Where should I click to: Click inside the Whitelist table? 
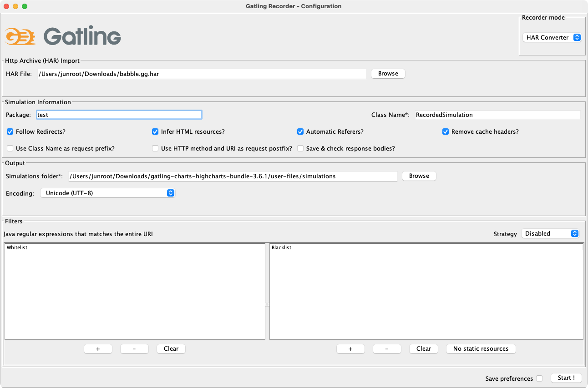click(135, 292)
